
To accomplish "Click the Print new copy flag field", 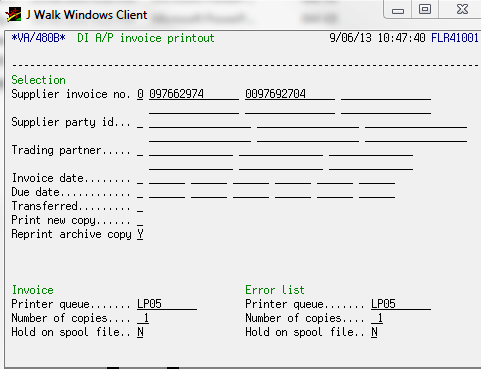I will point(140,220).
